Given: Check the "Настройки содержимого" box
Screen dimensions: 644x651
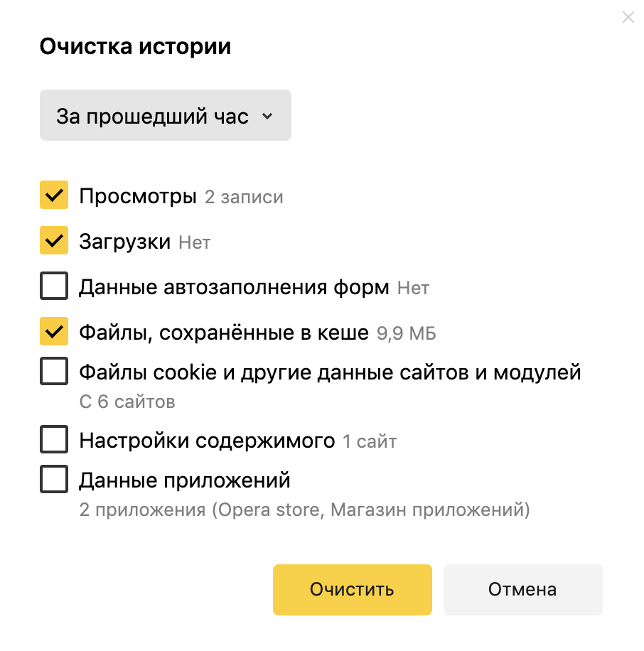Looking at the screenshot, I should [x=54, y=440].
